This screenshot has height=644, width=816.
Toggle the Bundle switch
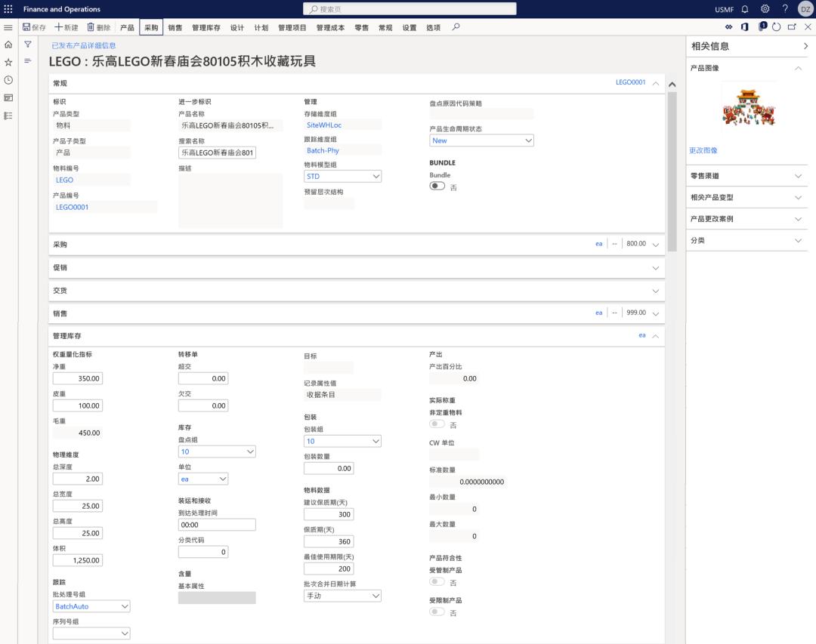[437, 186]
